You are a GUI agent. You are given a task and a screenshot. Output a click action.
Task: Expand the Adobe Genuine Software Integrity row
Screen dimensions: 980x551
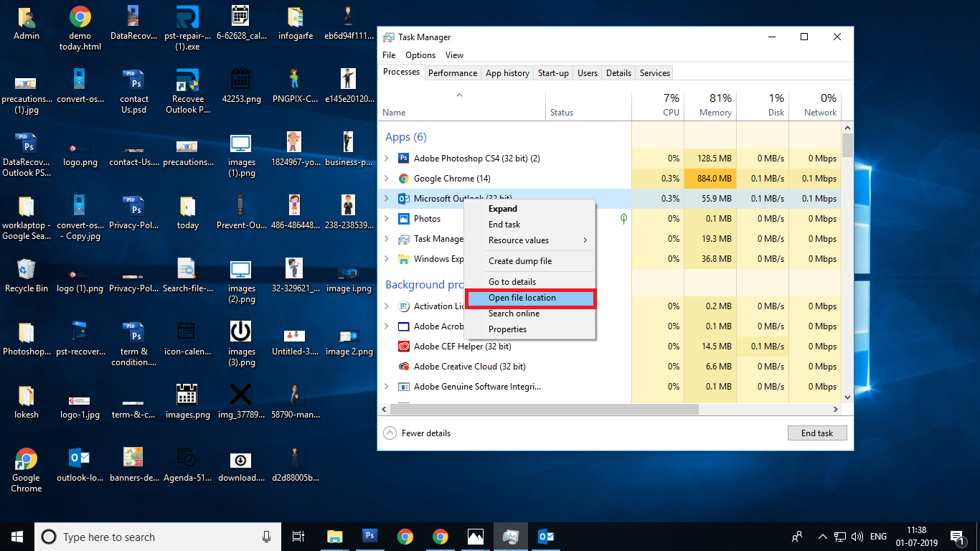click(387, 387)
